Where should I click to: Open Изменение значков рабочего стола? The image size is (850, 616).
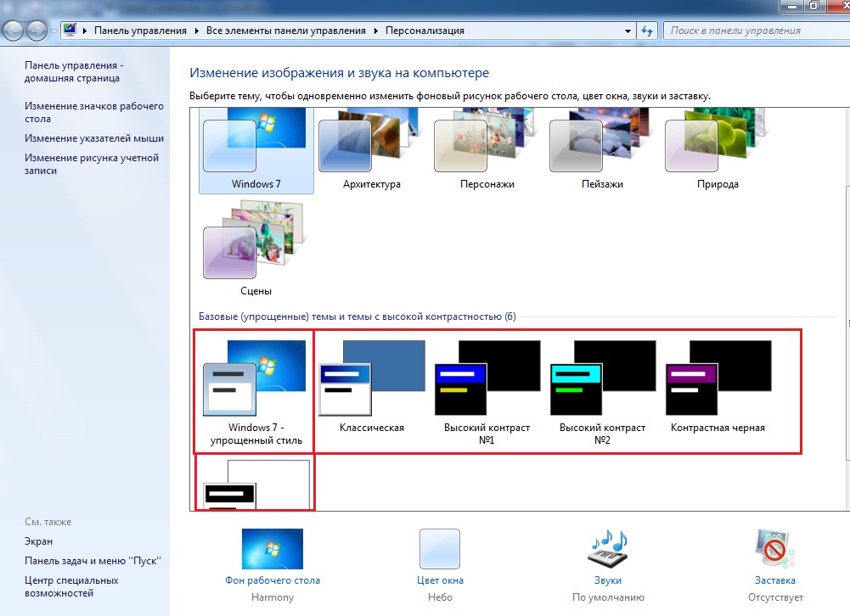pos(93,112)
